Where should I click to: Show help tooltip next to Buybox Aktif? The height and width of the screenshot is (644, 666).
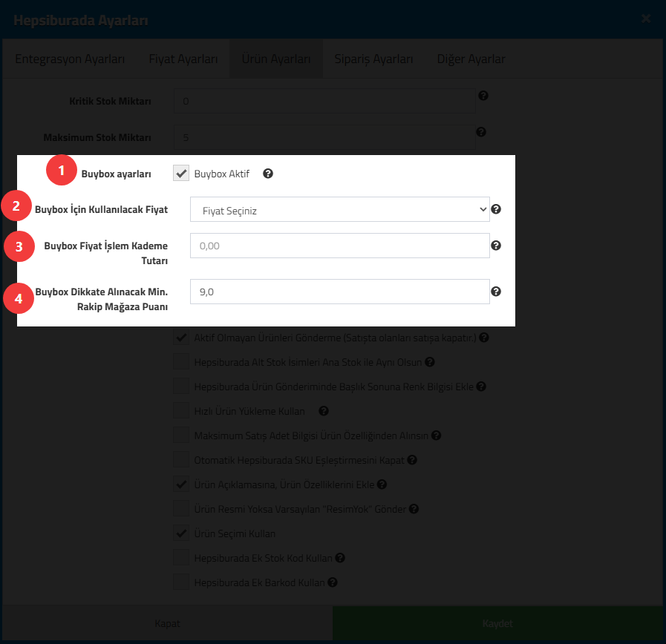(x=267, y=174)
